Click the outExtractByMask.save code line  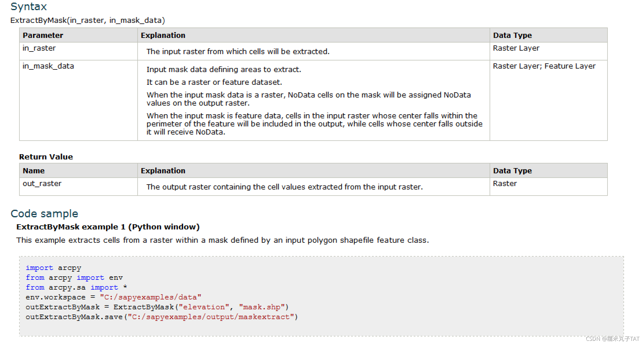(x=161, y=317)
